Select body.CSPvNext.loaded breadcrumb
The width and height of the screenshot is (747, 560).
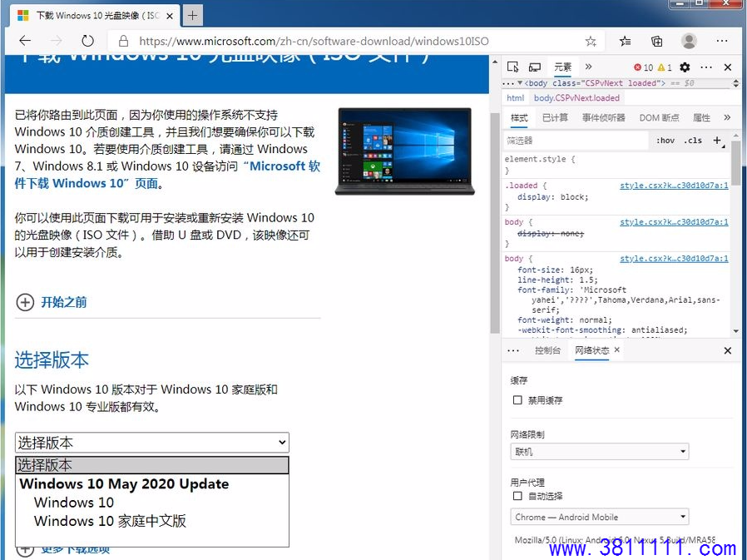click(x=576, y=98)
